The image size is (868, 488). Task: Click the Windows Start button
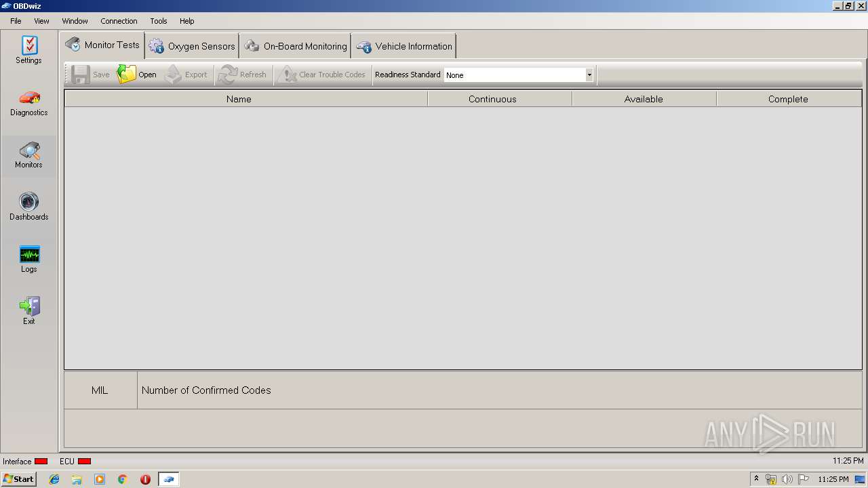tap(18, 479)
